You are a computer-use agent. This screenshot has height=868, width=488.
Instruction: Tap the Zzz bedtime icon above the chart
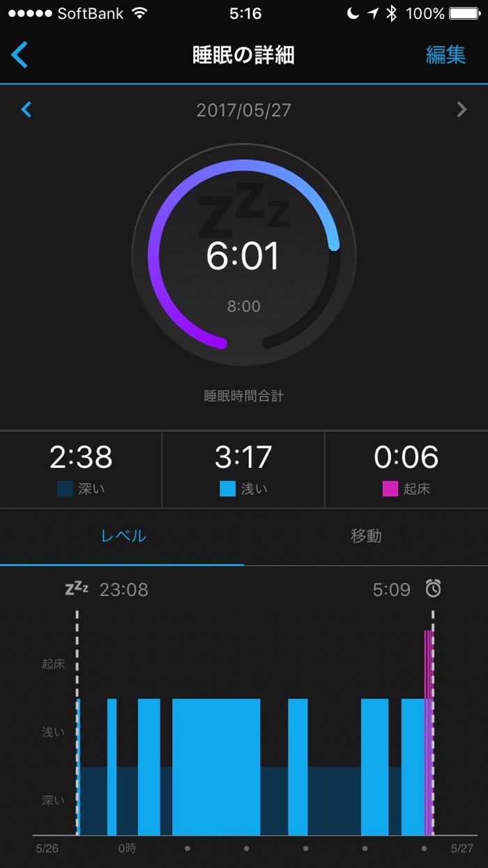(x=76, y=589)
